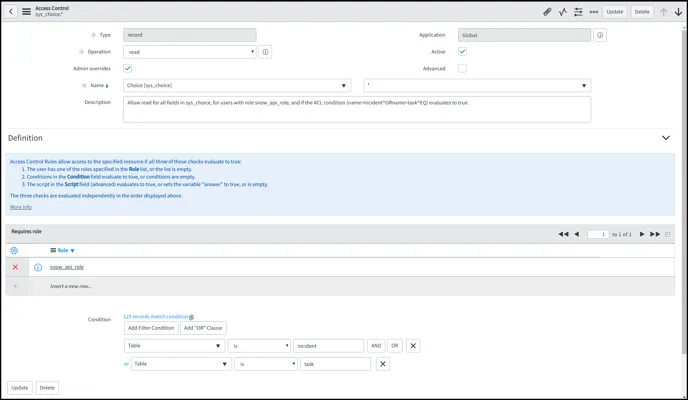Jump to first page of role list

563,234
